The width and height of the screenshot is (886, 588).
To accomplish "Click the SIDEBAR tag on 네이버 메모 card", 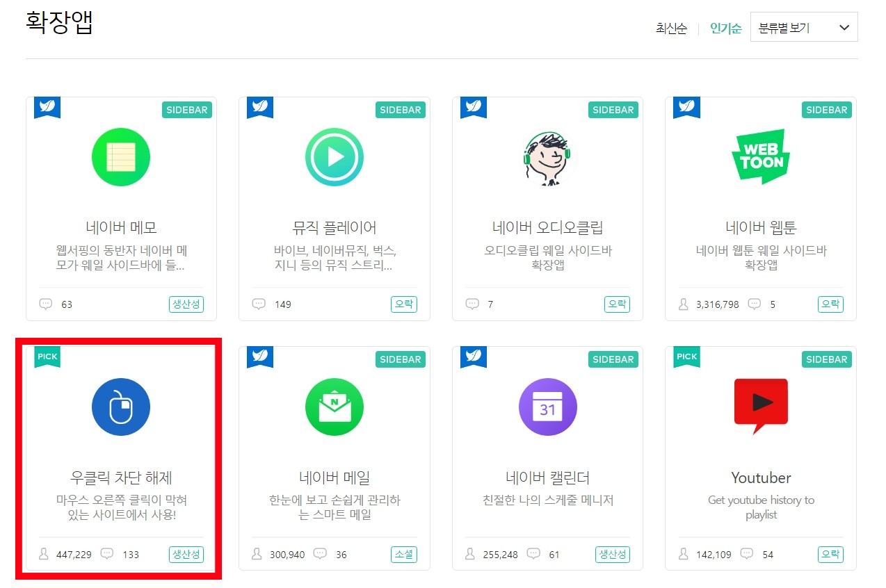I will pyautogui.click(x=186, y=110).
